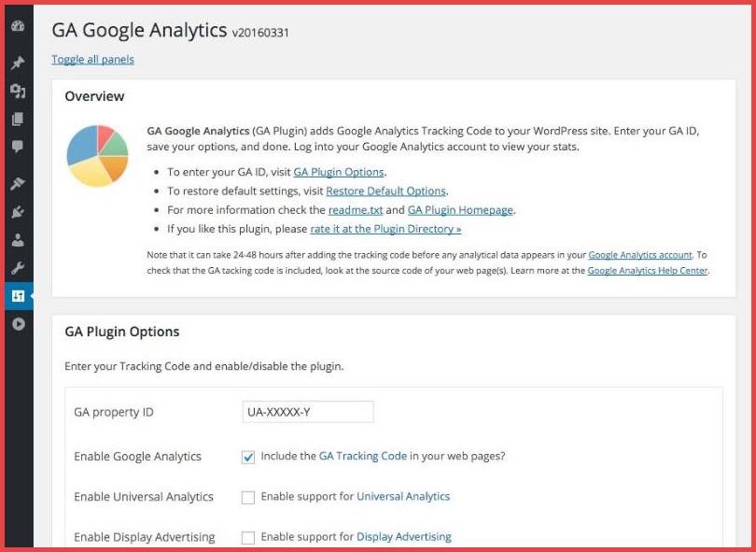Go to the Pages icon
Screen dimensions: 756x552
pos(17,119)
